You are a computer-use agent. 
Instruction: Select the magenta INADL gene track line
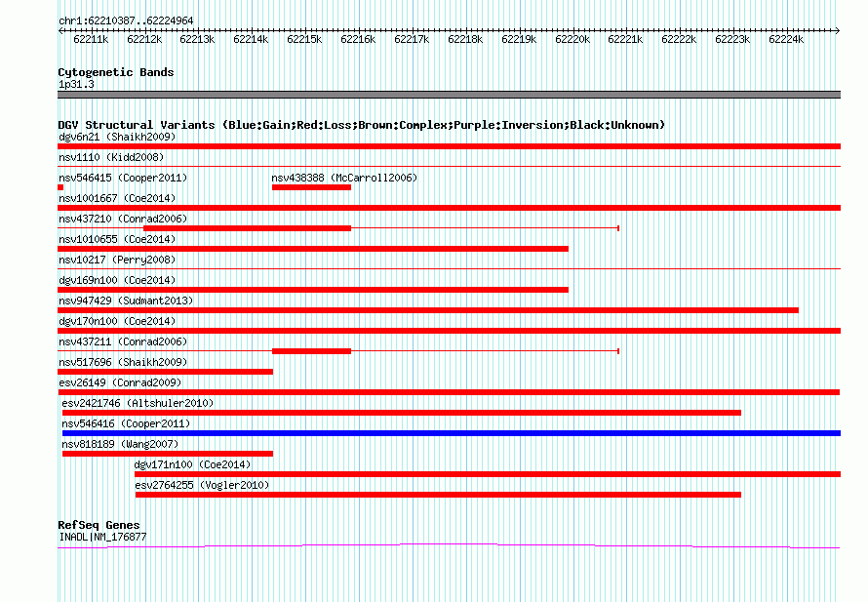(449, 546)
